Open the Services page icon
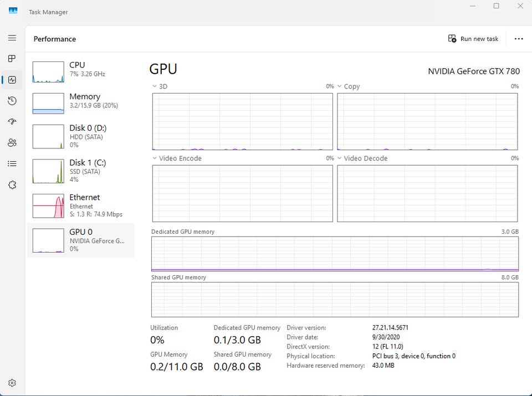This screenshot has width=532, height=396. click(x=12, y=185)
